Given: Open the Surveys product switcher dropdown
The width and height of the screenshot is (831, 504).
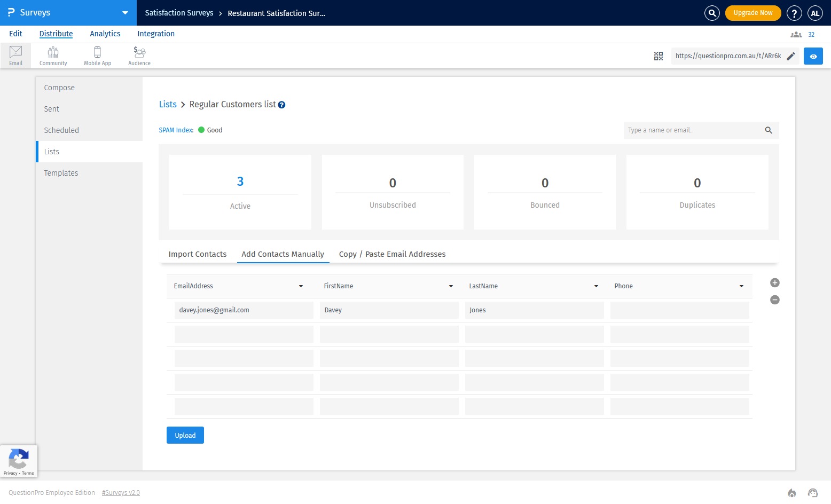Looking at the screenshot, I should (125, 13).
